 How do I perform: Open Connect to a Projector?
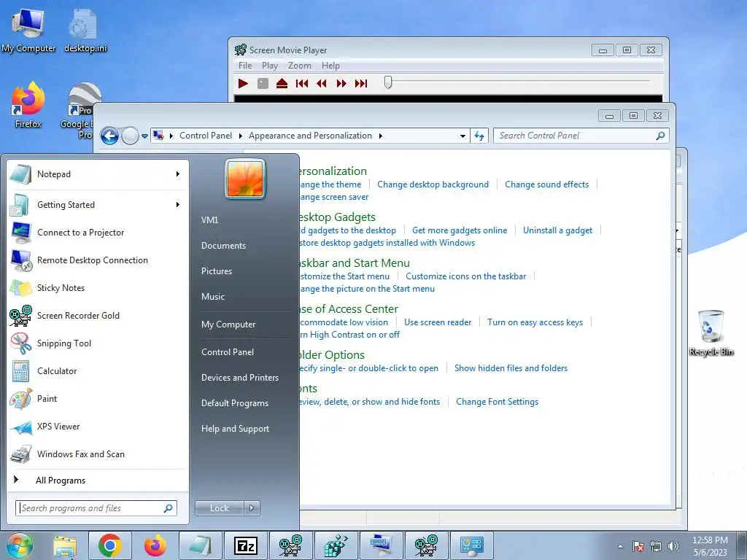coord(96,233)
